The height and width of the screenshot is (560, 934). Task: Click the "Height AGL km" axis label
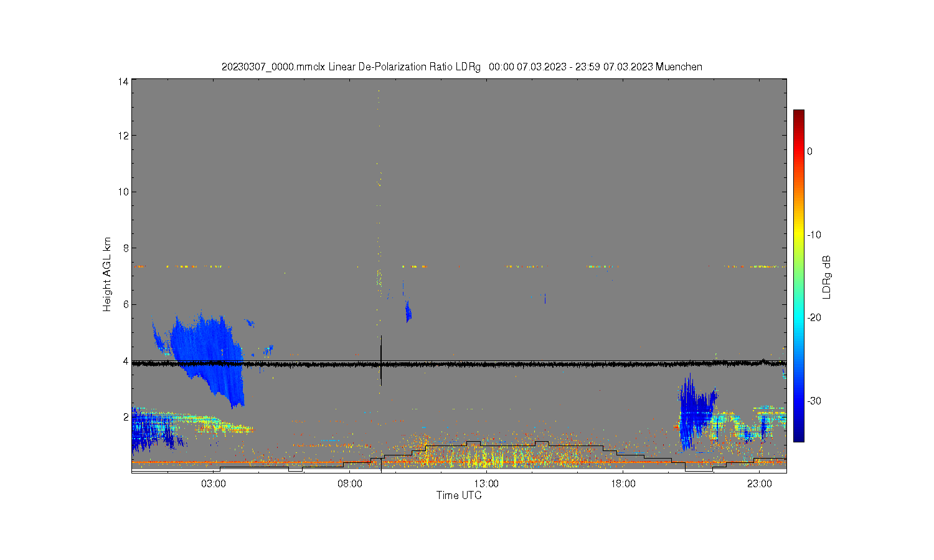107,274
